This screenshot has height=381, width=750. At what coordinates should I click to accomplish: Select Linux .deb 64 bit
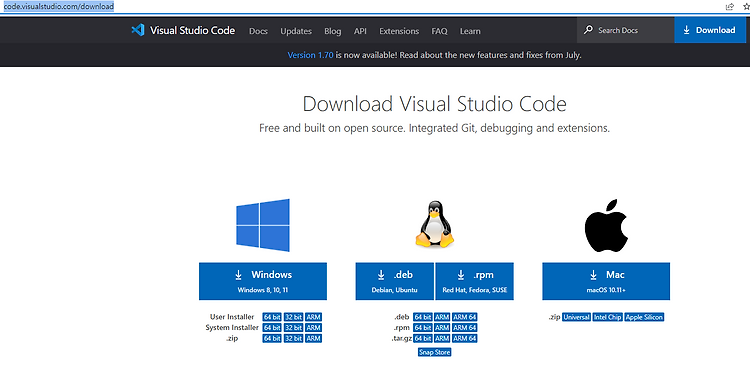click(423, 317)
